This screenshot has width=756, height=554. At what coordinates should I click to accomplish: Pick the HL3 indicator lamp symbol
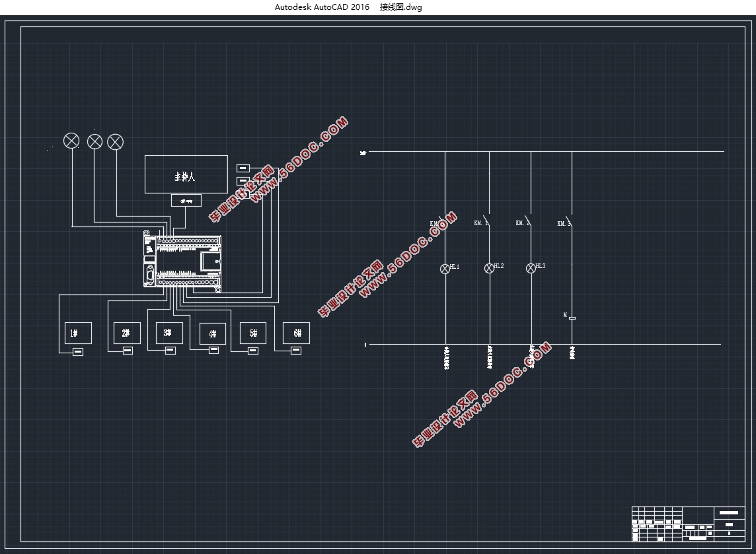pyautogui.click(x=531, y=268)
